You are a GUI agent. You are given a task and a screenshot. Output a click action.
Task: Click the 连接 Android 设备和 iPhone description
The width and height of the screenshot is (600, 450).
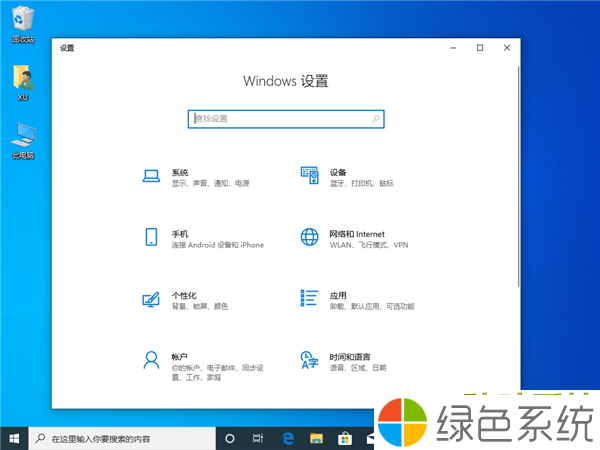pyautogui.click(x=218, y=245)
